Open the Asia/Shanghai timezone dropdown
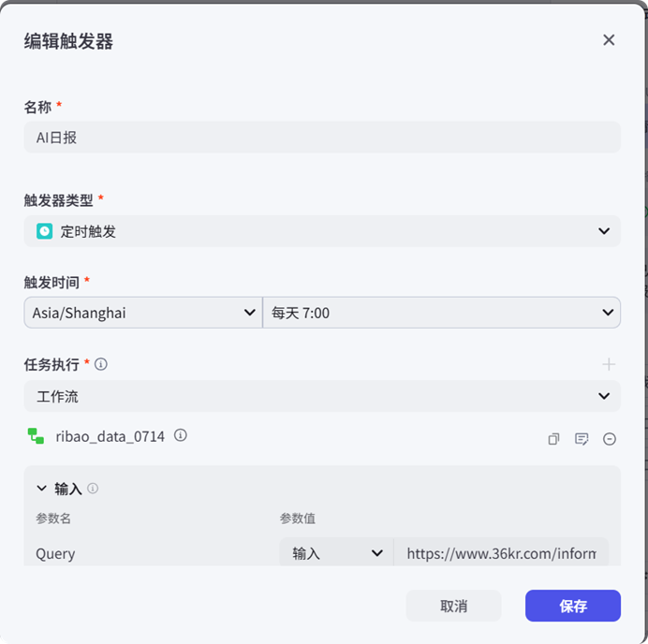 [142, 313]
